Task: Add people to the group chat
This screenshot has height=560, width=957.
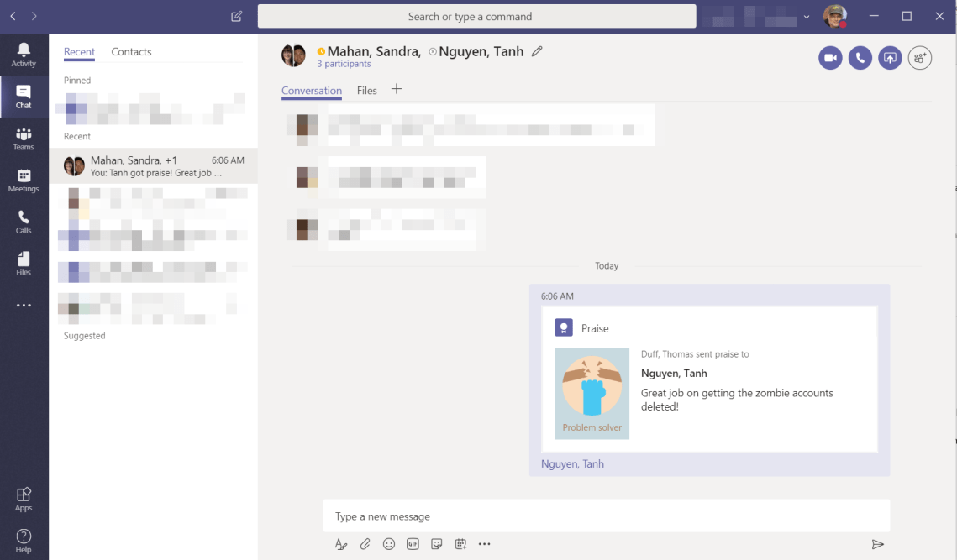Action: coord(920,58)
